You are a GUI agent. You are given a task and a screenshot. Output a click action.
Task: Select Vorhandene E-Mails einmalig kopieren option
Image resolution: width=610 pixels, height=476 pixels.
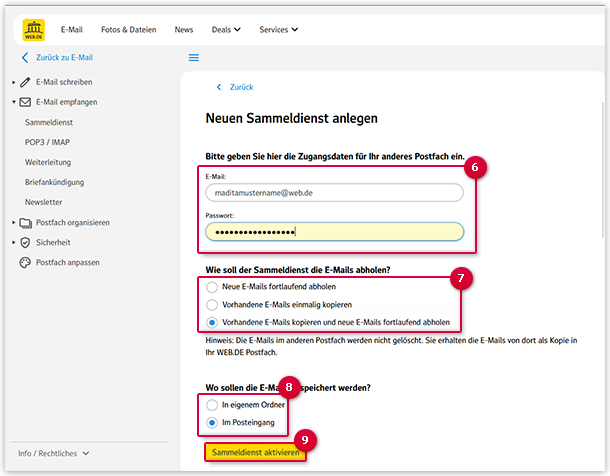[212, 305]
